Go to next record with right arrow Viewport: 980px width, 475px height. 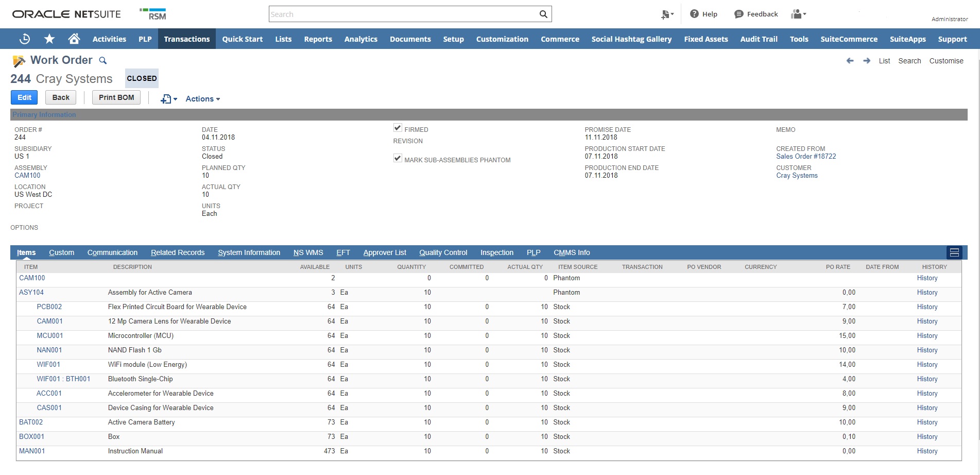pyautogui.click(x=867, y=61)
